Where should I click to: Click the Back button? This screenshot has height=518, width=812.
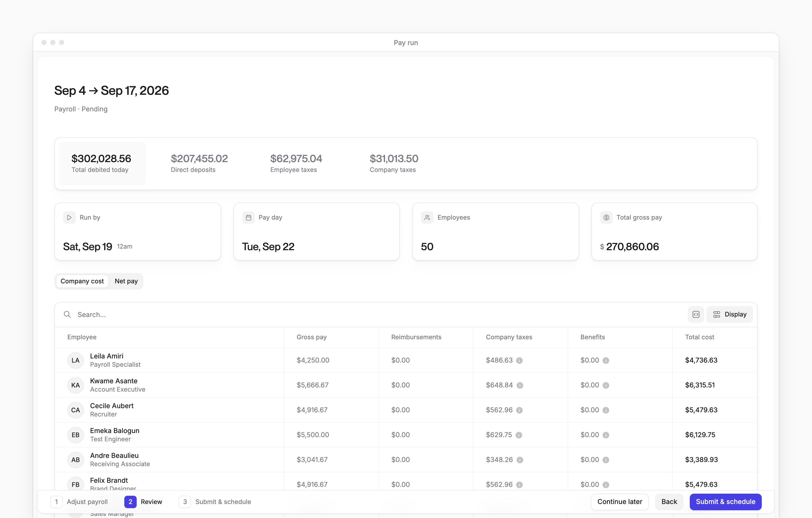[x=669, y=501]
